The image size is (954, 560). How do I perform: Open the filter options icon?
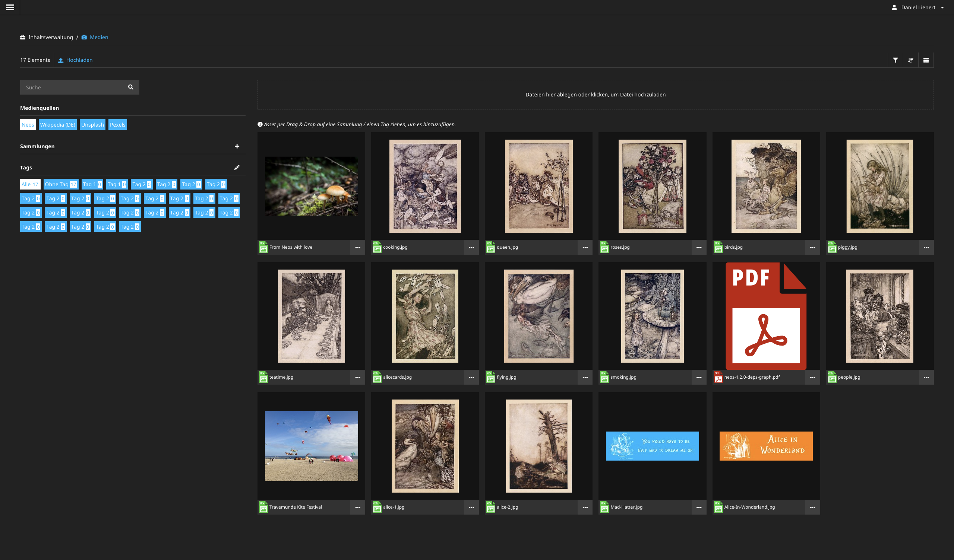[x=895, y=60]
